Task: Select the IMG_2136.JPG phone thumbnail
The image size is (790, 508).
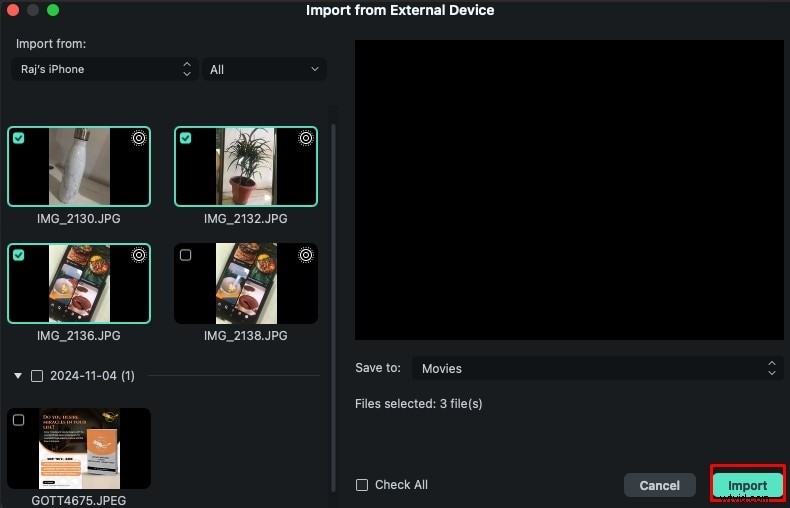Action: 79,283
